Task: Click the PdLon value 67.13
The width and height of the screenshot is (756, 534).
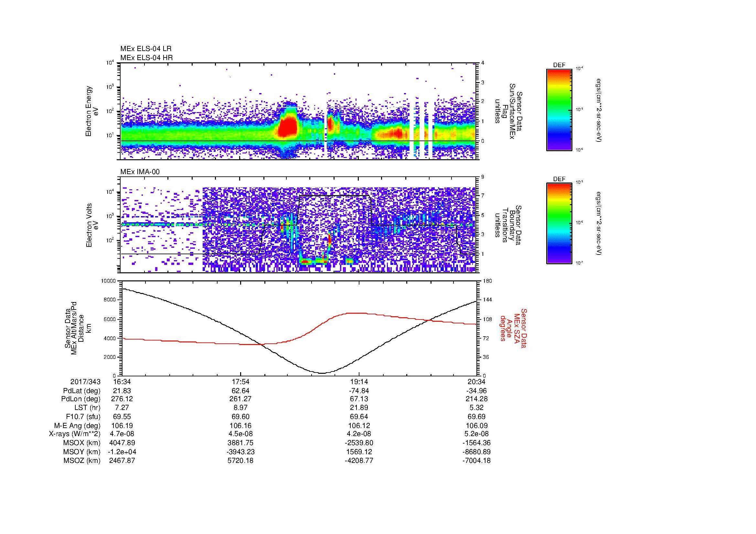Action: pos(359,399)
